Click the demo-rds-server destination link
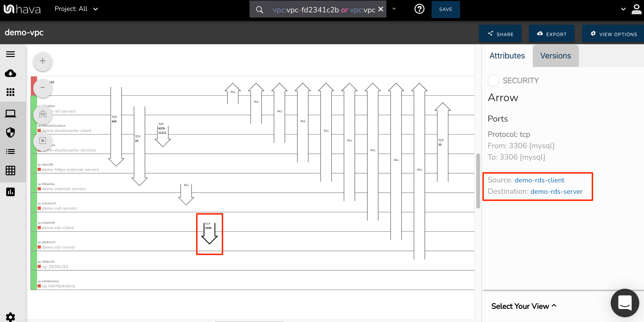This screenshot has width=644, height=322. click(x=556, y=191)
